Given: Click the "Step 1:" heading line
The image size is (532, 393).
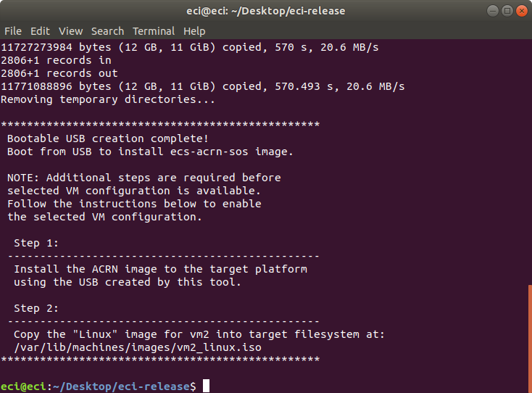Looking at the screenshot, I should tap(36, 243).
